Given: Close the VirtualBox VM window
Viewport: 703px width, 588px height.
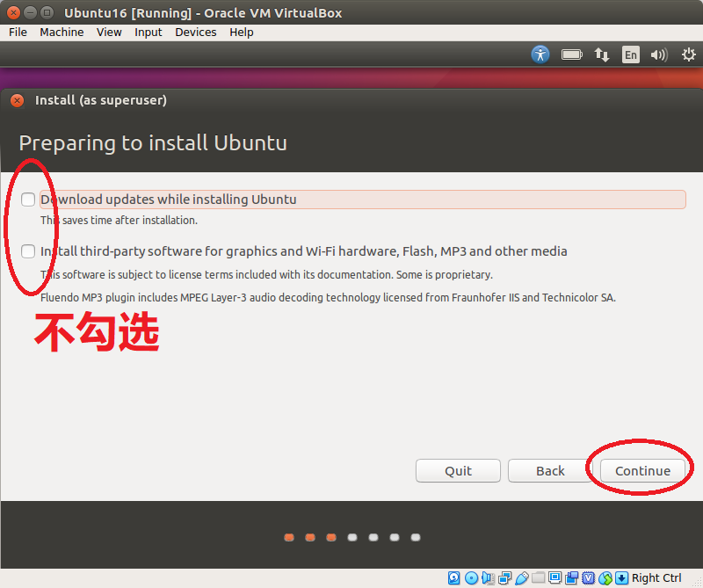Looking at the screenshot, I should click(x=13, y=12).
